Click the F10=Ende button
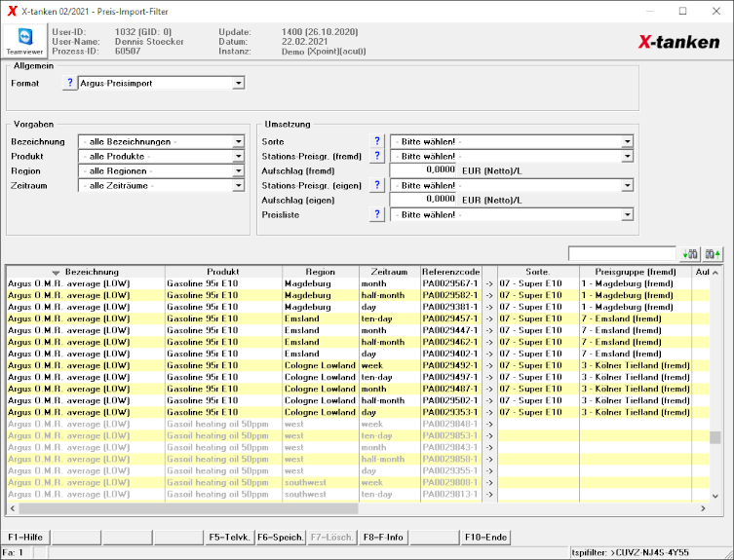This screenshot has height=560, width=734. (485, 537)
